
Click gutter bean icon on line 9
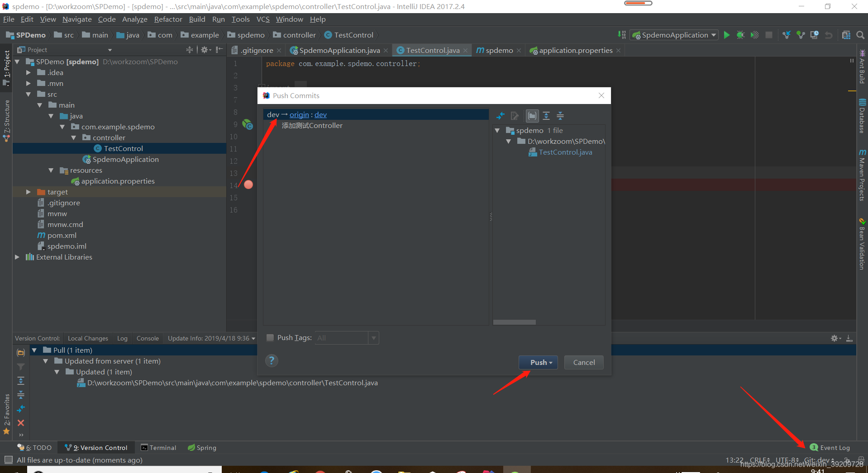coord(248,124)
